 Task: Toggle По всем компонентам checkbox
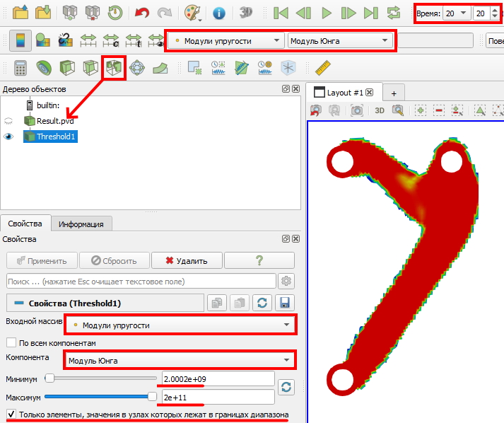pos(11,342)
